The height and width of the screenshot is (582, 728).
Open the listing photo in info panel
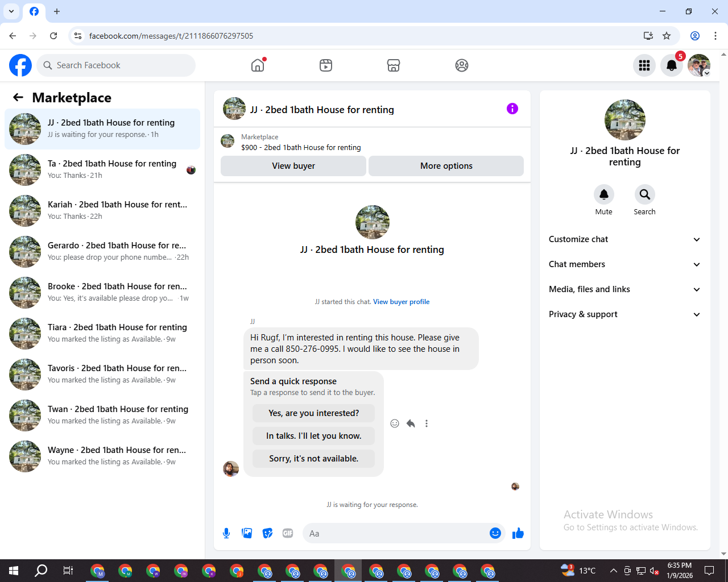click(x=625, y=120)
